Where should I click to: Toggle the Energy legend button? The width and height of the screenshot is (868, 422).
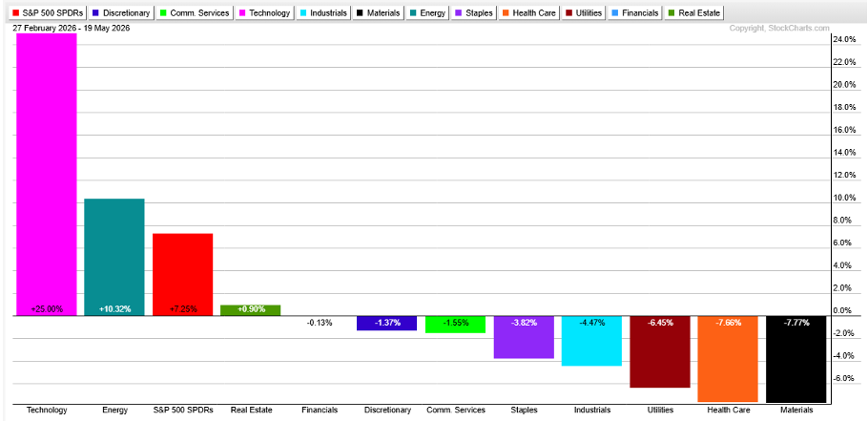(429, 12)
